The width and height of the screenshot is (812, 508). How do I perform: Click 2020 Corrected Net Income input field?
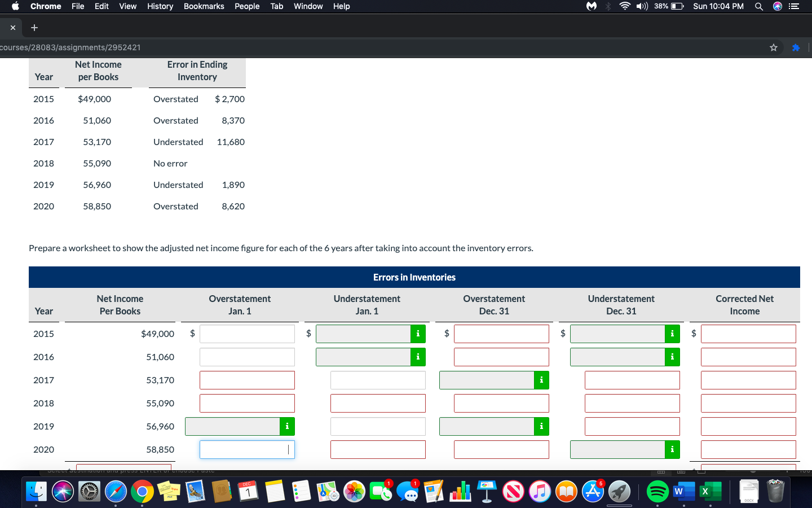coord(748,449)
